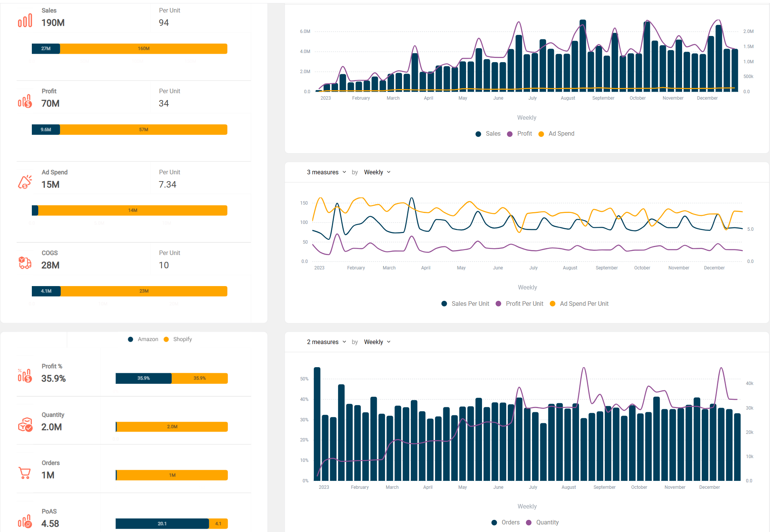Viewport: 770px width, 532px height.
Task: Click the Profit metric icon
Action: click(25, 102)
